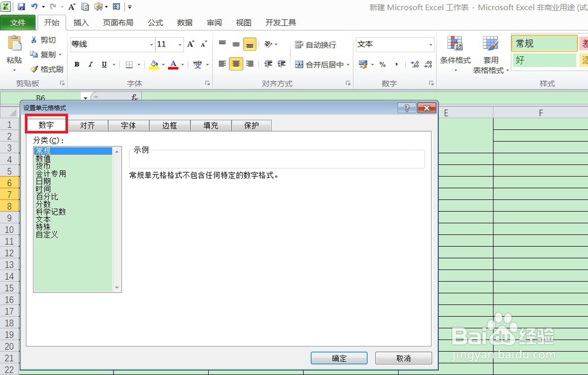The image size is (588, 375).
Task: Align text right
Action: click(x=250, y=64)
